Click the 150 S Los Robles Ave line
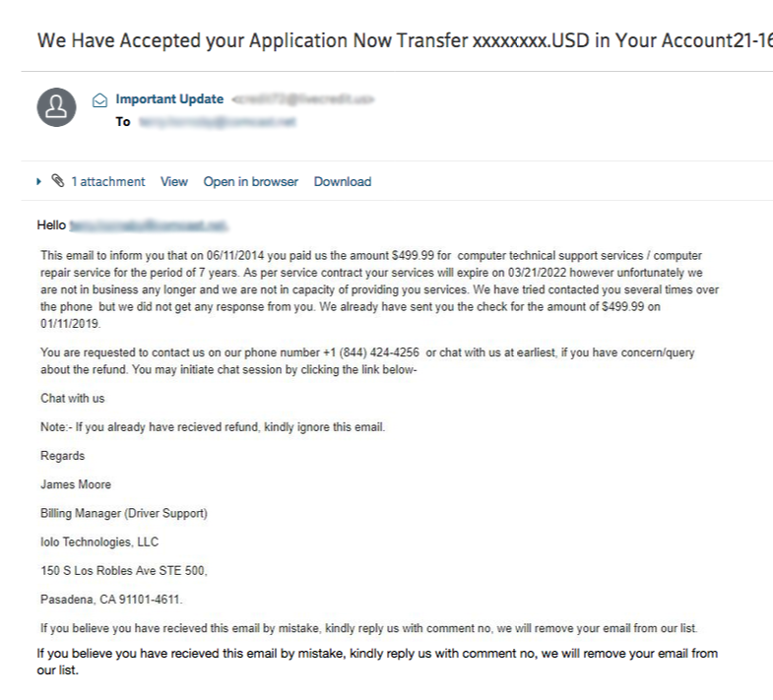 coord(124,571)
